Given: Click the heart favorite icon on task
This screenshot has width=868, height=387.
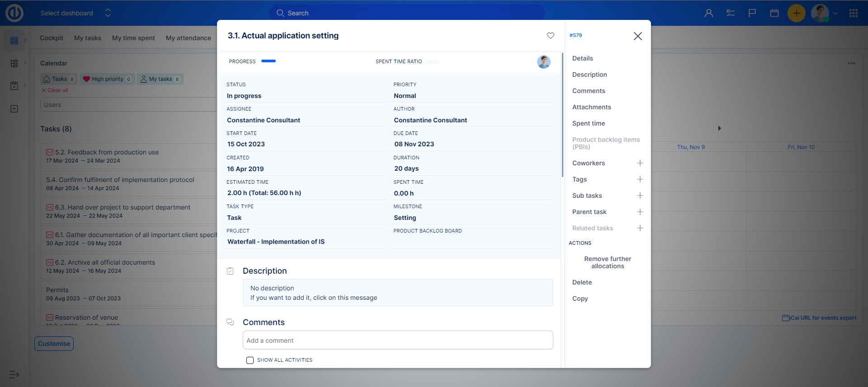Looking at the screenshot, I should (x=550, y=36).
